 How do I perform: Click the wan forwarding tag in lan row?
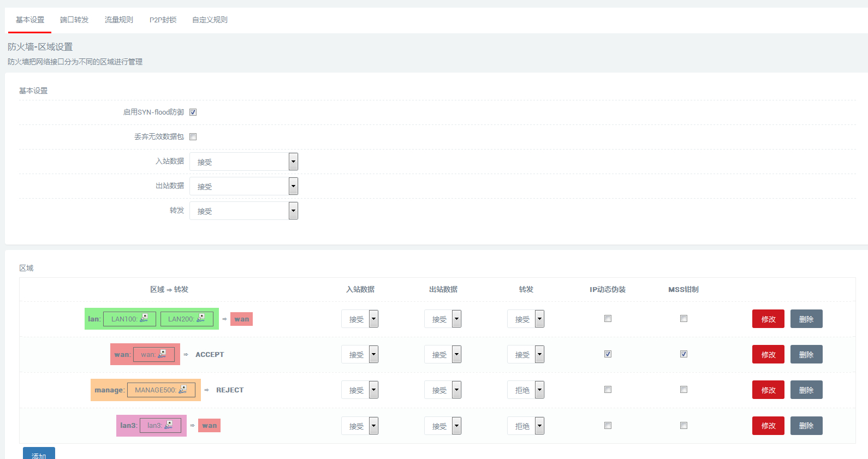[x=242, y=319]
